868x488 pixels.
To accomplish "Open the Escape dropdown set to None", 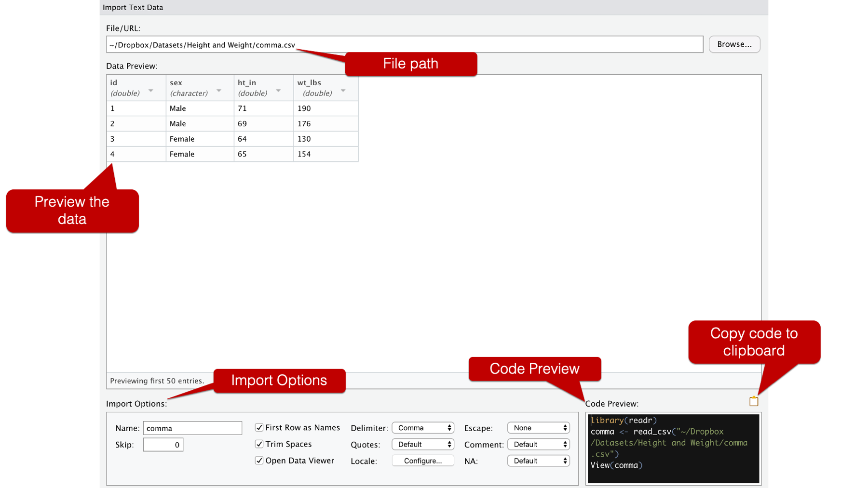I will click(539, 428).
